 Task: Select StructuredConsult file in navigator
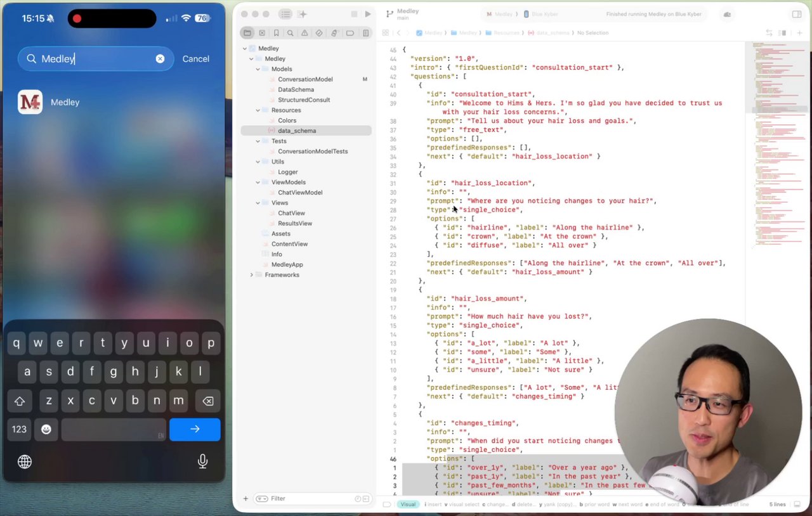click(304, 100)
